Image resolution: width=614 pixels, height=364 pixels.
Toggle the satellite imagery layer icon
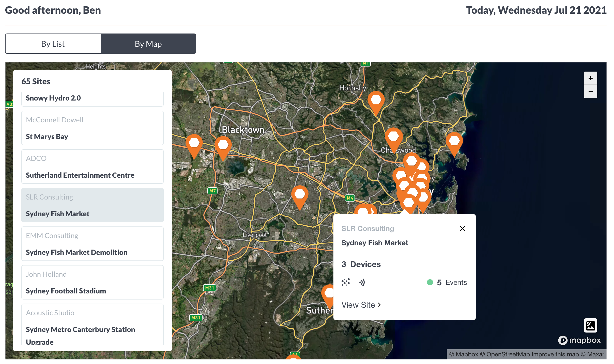click(590, 325)
